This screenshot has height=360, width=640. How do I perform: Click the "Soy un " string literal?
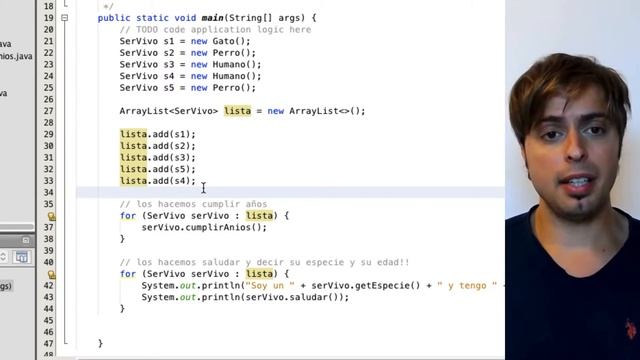[x=270, y=286]
